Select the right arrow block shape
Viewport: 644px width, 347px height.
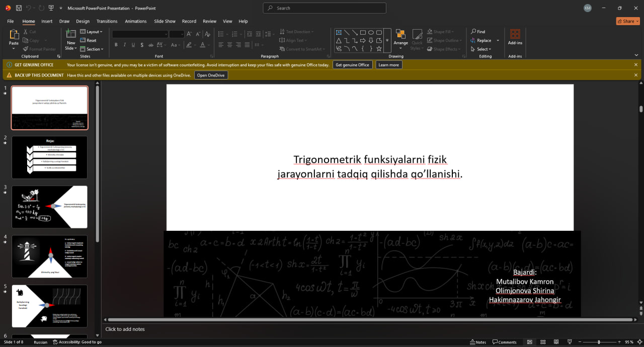[x=363, y=40]
